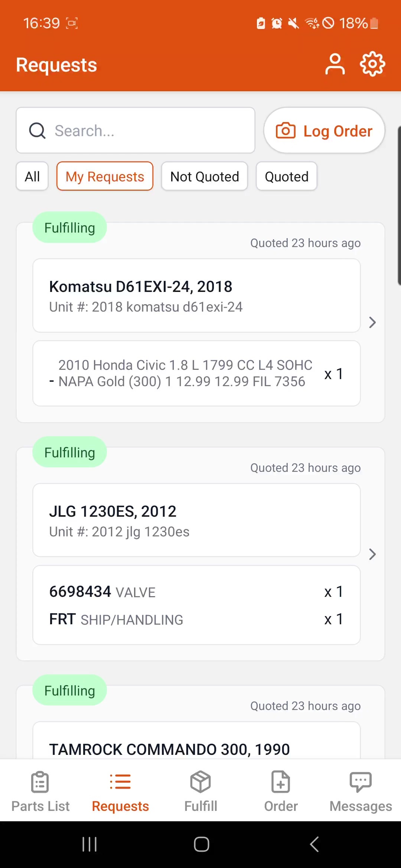Viewport: 401px width, 868px height.
Task: Tap the Log Order camera icon
Action: click(286, 131)
